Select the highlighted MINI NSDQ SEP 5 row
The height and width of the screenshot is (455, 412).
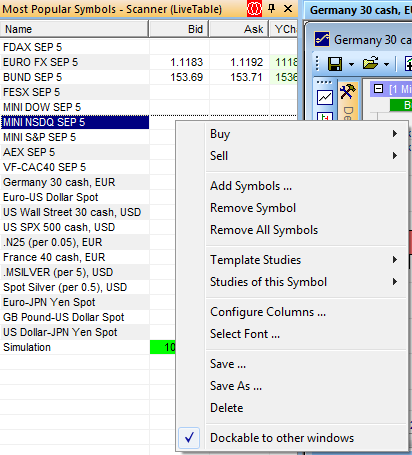pyautogui.click(x=75, y=122)
